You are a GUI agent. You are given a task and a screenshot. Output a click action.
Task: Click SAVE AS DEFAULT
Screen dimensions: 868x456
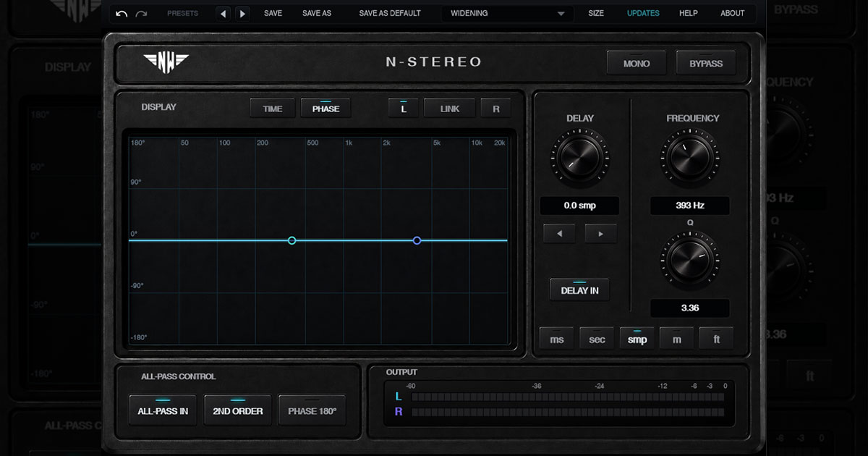pyautogui.click(x=390, y=13)
